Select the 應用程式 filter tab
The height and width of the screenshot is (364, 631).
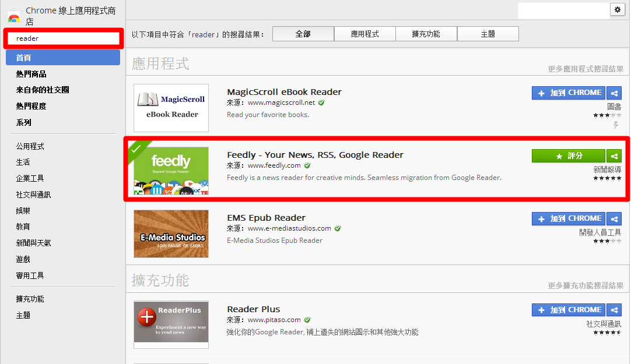pyautogui.click(x=364, y=34)
